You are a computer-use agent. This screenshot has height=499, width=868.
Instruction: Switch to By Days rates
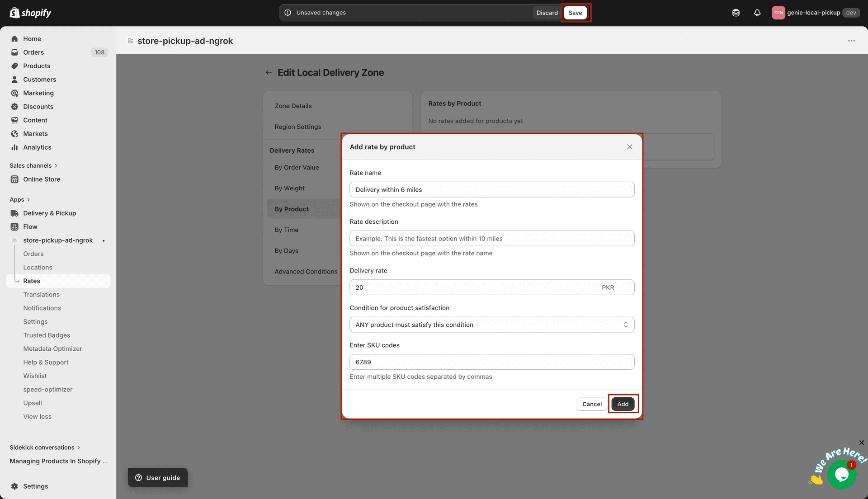[286, 250]
